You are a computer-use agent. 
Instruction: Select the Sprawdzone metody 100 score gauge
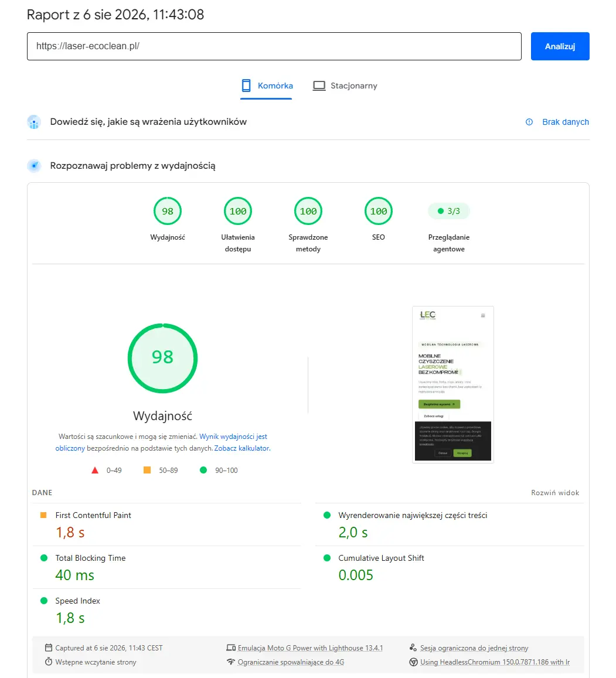click(308, 211)
